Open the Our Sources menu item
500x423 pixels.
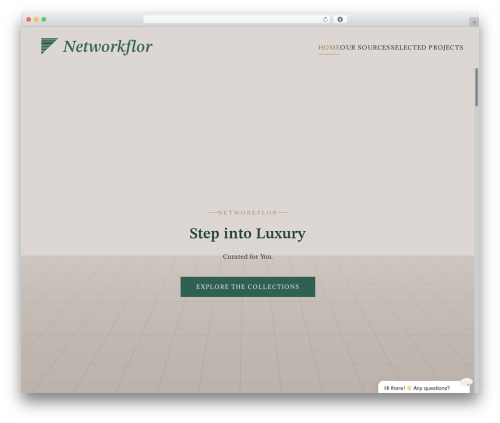[x=365, y=47]
